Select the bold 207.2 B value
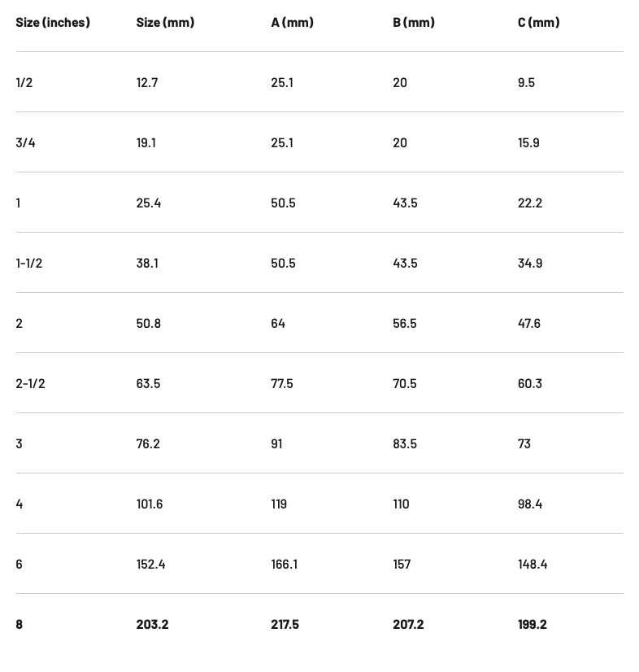Screen dimensions: 639x672 [x=408, y=625]
